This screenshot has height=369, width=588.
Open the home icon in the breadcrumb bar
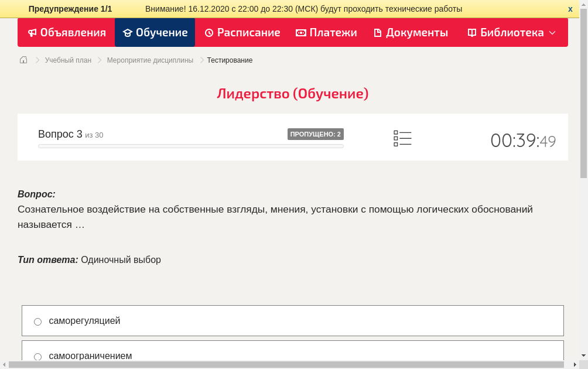pos(23,59)
